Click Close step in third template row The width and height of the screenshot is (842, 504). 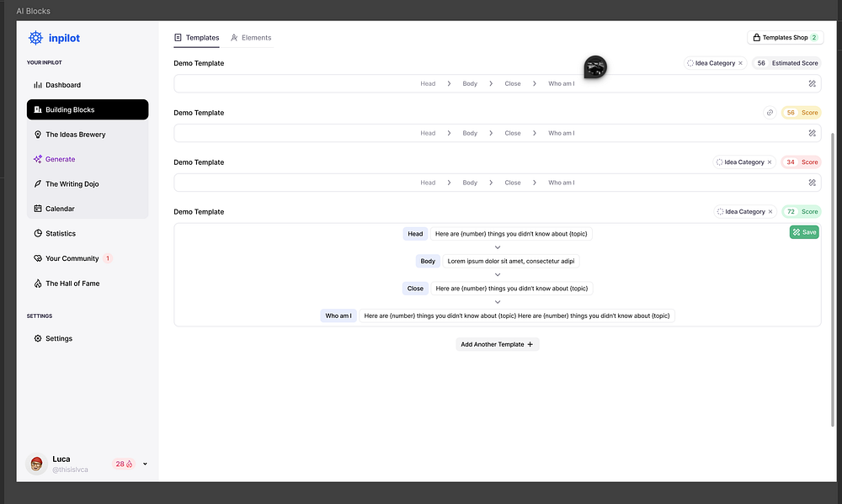coord(513,183)
